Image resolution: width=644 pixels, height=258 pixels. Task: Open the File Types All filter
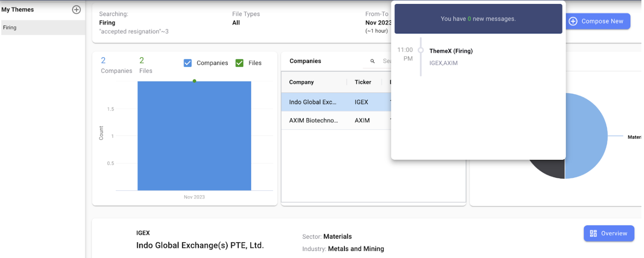(236, 22)
